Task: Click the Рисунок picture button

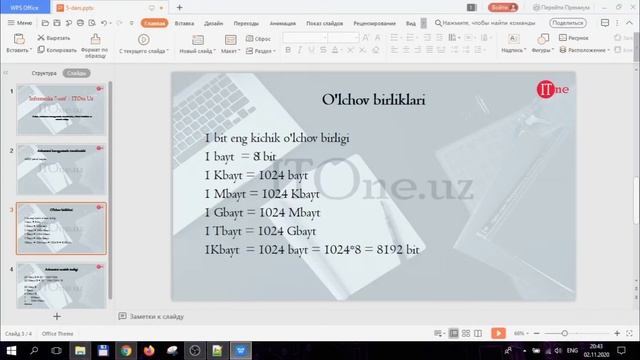Action: click(573, 38)
